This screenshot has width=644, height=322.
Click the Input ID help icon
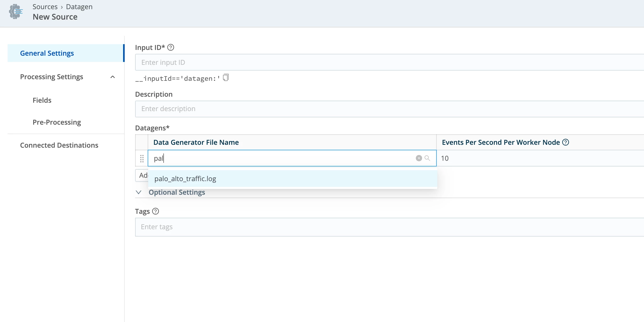171,47
